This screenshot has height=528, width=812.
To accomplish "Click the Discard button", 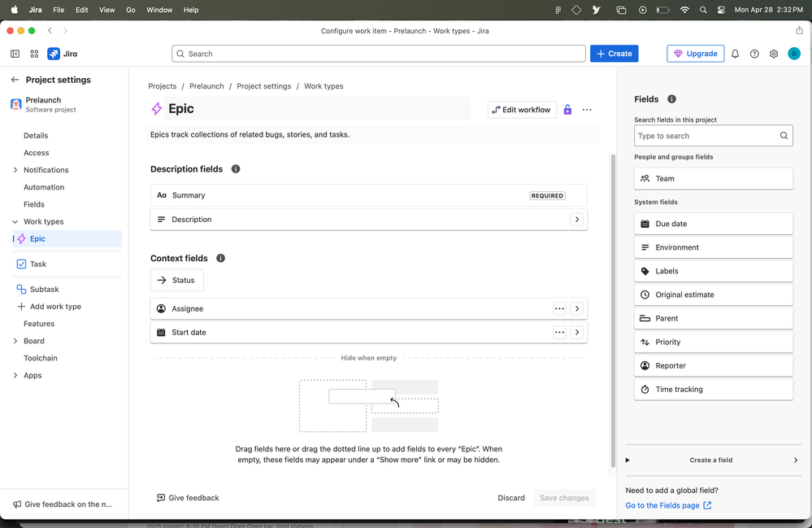I will 511,498.
